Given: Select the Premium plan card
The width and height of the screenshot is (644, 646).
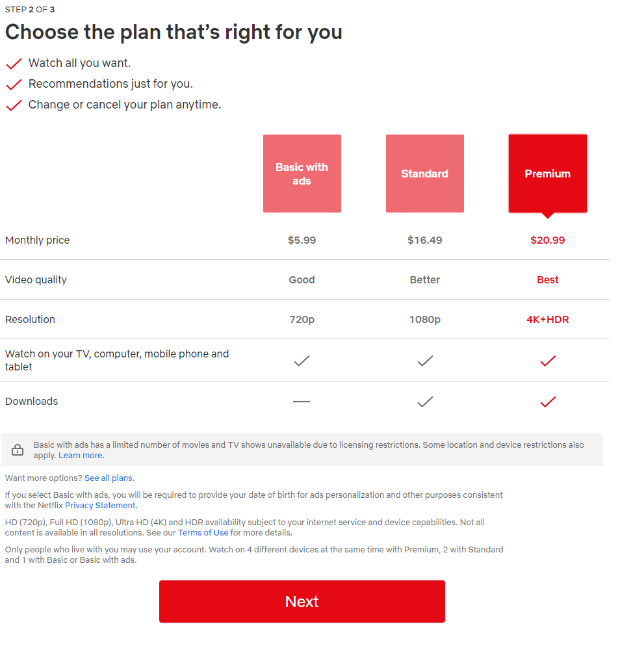Looking at the screenshot, I should (x=547, y=174).
